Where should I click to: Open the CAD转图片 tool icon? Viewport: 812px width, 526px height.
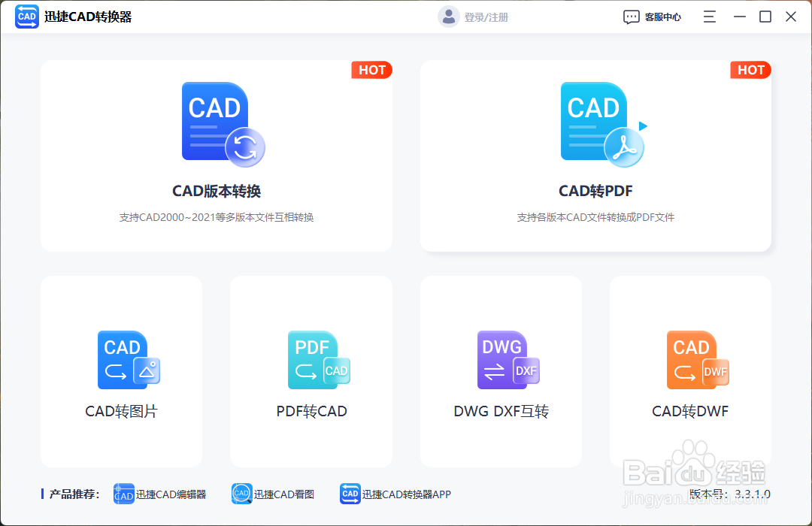click(x=129, y=360)
